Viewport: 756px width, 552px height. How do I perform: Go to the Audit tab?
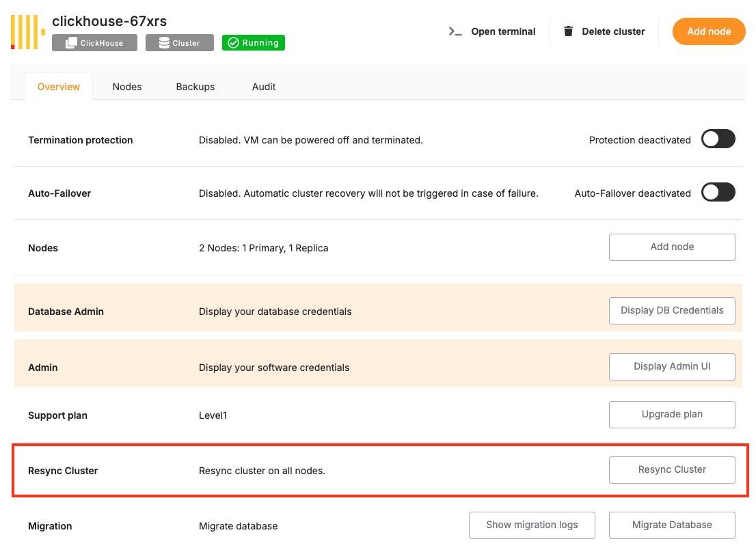click(x=264, y=87)
